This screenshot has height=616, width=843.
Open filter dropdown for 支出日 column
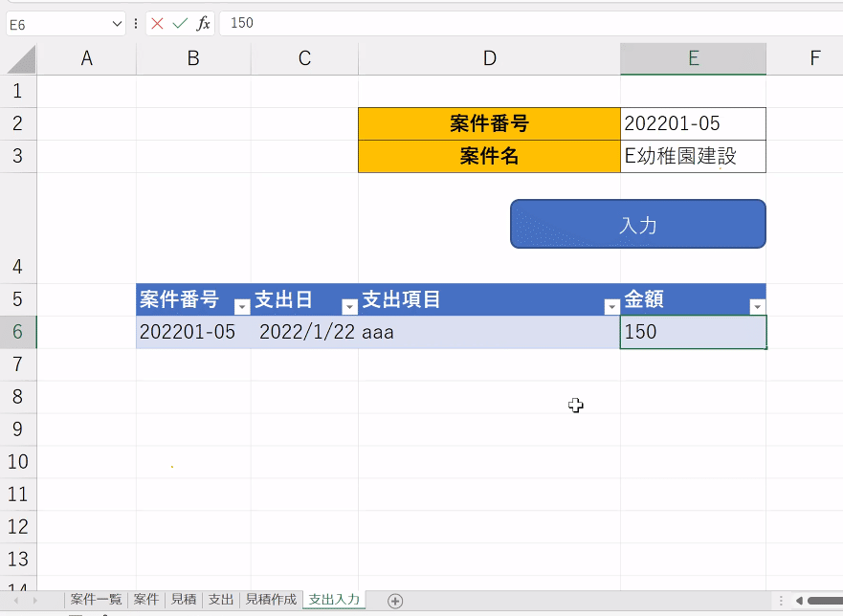[349, 306]
